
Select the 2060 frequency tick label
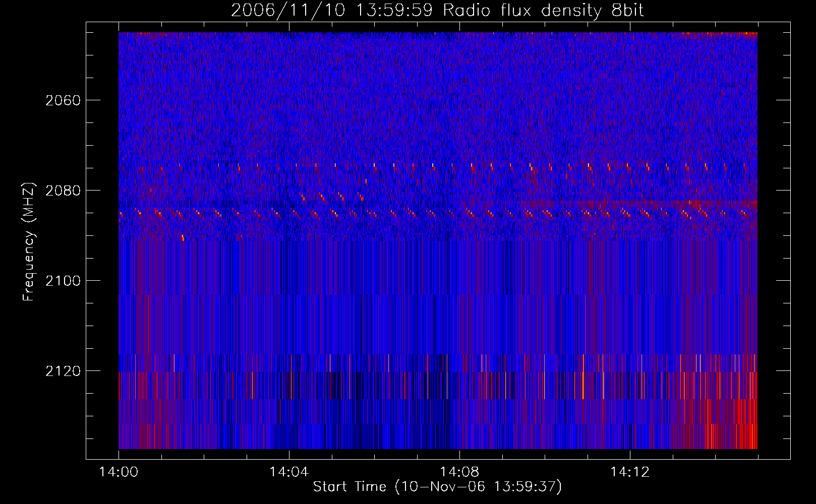click(63, 100)
